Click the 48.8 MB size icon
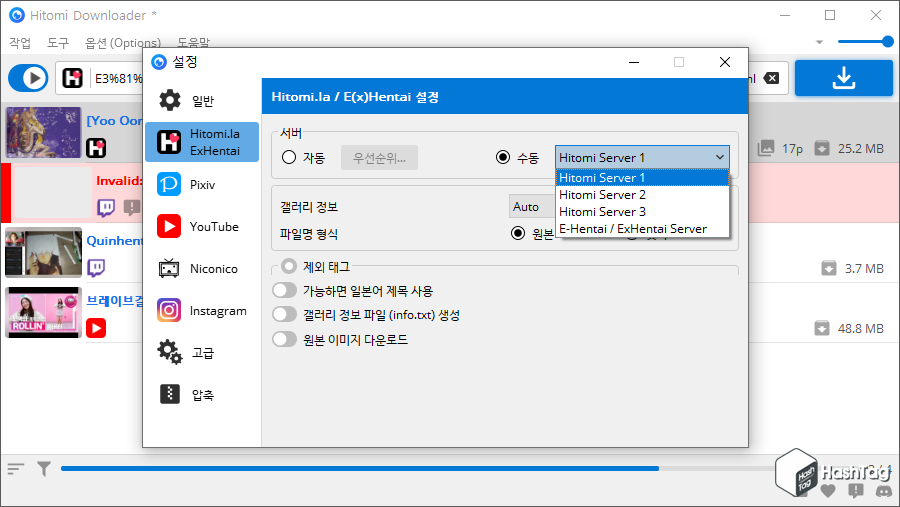900x507 pixels. click(x=822, y=328)
